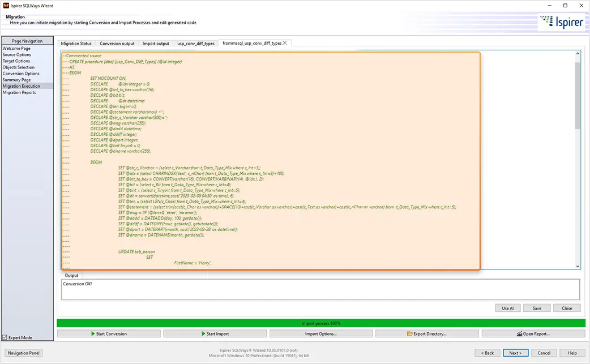Open Help

(572, 353)
